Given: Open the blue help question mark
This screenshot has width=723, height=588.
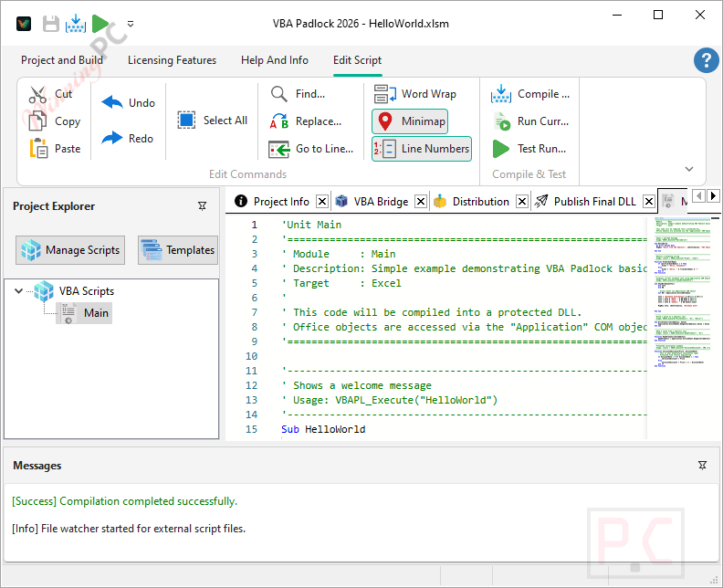Looking at the screenshot, I should [x=706, y=60].
